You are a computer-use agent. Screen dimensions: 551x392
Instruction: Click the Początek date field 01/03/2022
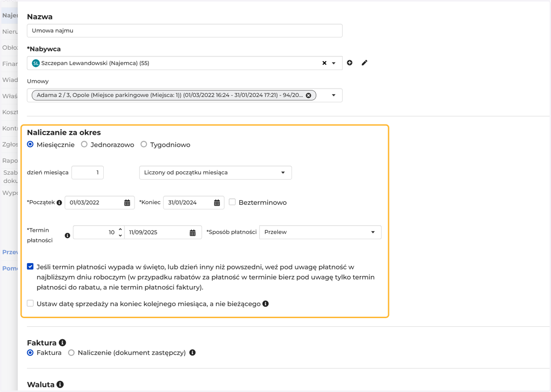tap(100, 202)
